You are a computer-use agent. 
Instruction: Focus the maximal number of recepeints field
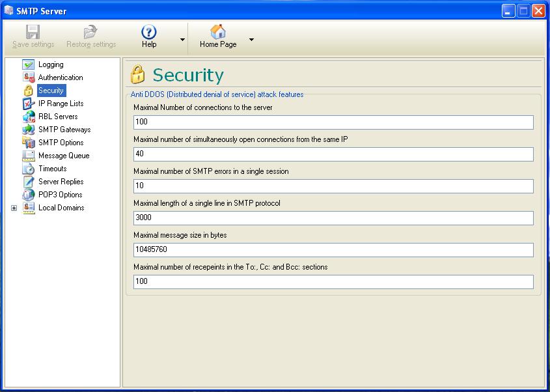(333, 282)
